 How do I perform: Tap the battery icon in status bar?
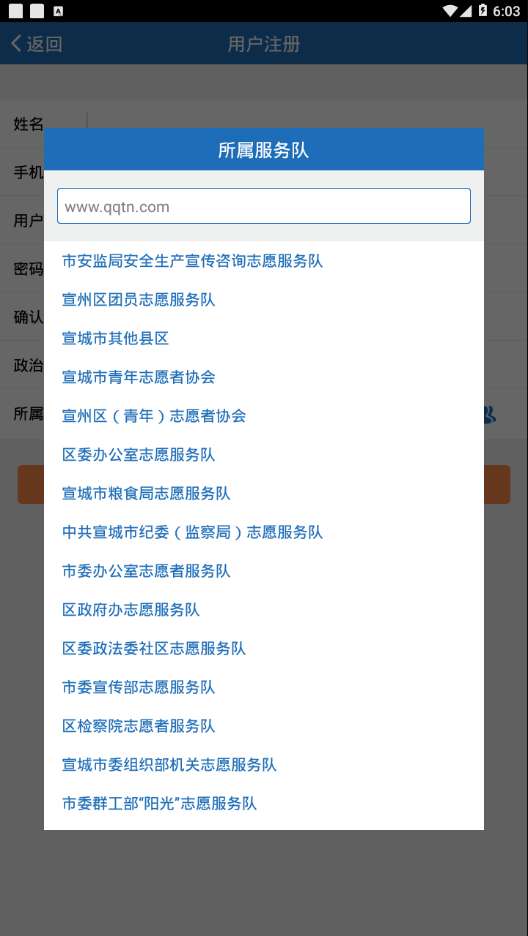482,11
